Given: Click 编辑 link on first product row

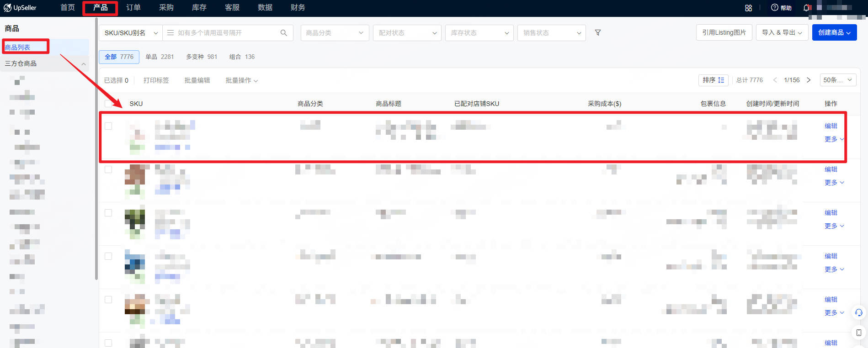Looking at the screenshot, I should click(x=831, y=126).
